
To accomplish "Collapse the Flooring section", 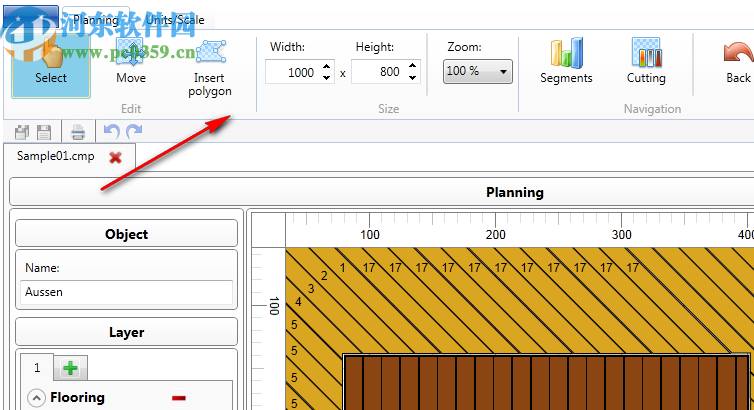I will (x=37, y=398).
